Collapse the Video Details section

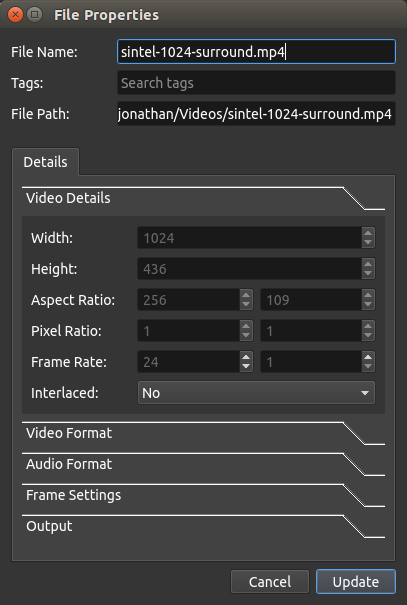[203, 198]
